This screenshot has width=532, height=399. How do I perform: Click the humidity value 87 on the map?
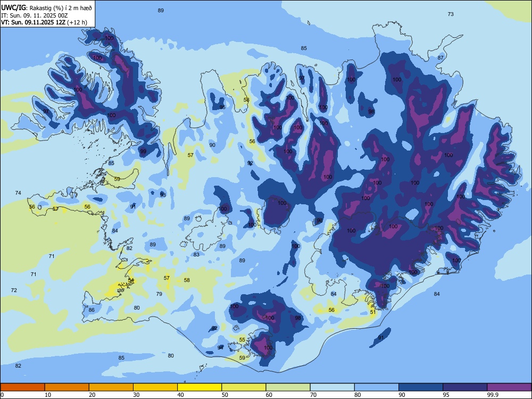[440, 57]
